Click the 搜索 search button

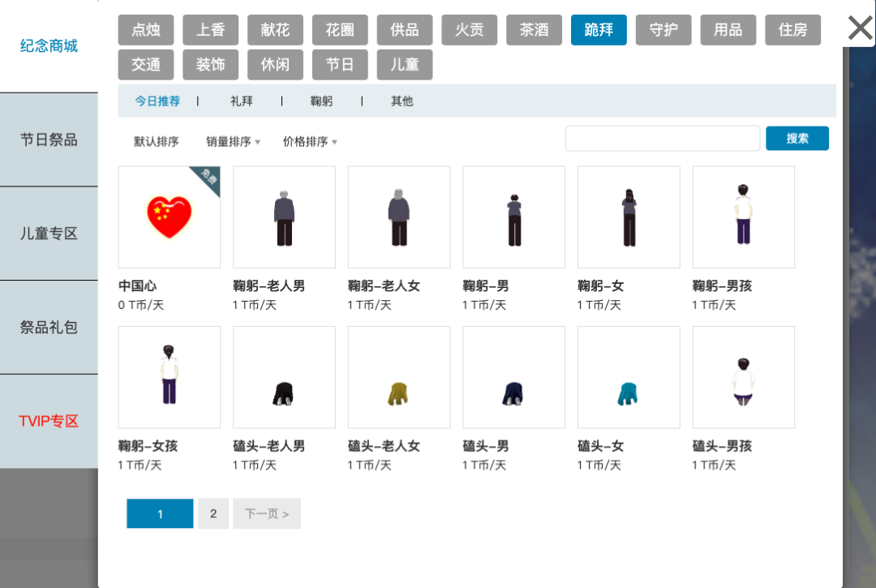coord(797,139)
